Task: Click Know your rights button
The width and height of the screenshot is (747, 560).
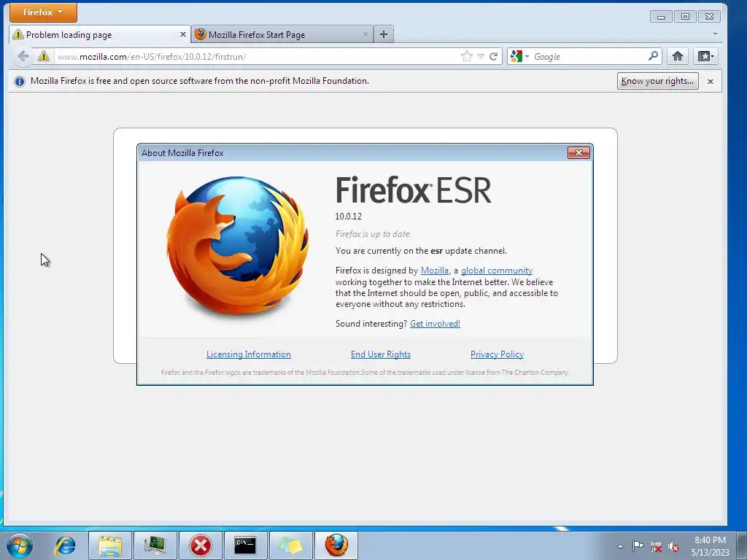Action: pos(657,81)
